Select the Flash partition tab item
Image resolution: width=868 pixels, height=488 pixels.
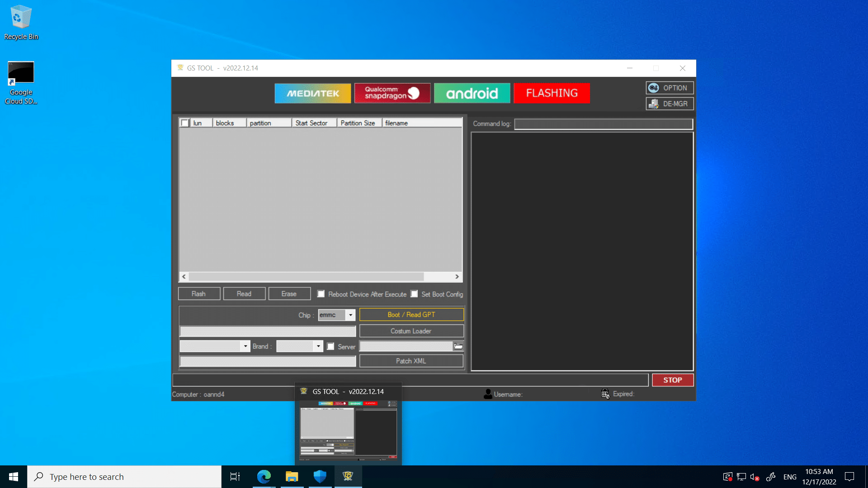(x=198, y=293)
